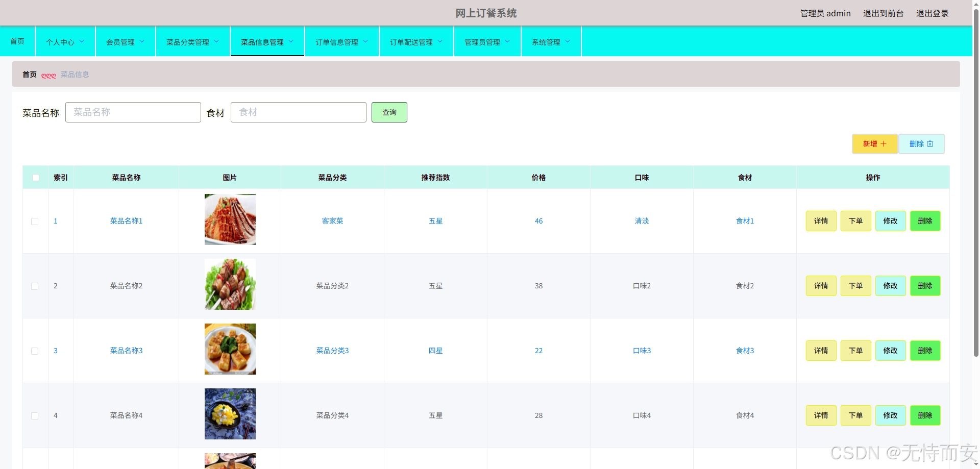Click 下单 for 菜品名称4
Viewport: 980px width, 469px height.
coord(856,415)
